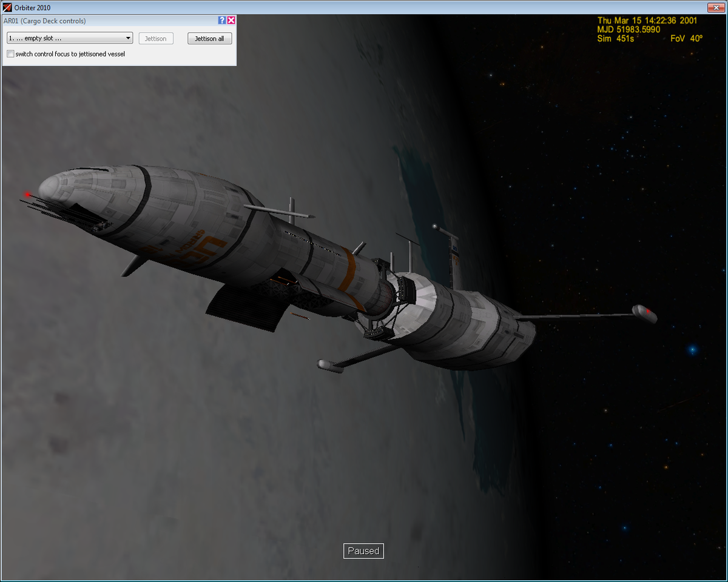Click the Sim 451s time readout
Viewport: 728px width, 582px height.
pos(615,38)
